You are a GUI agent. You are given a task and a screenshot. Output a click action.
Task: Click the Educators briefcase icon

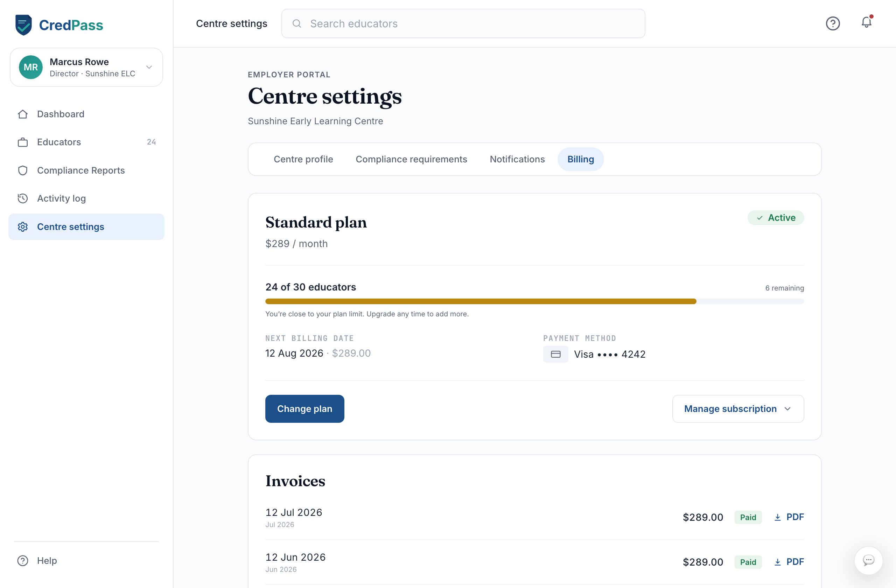click(23, 142)
